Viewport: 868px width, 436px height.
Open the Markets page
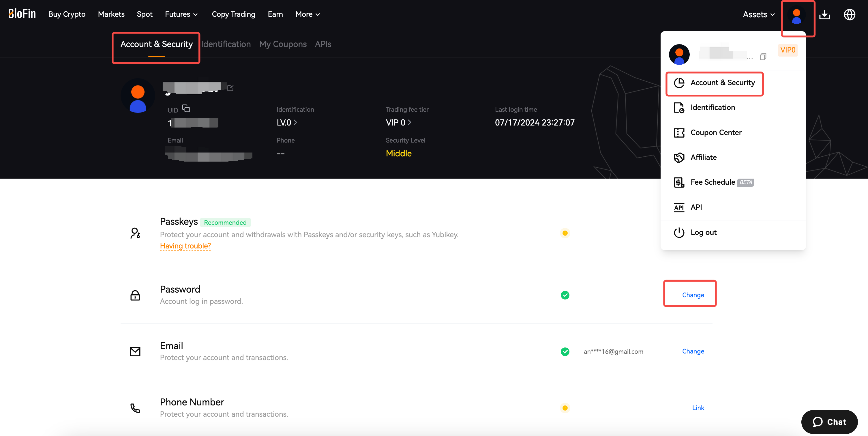pyautogui.click(x=111, y=14)
